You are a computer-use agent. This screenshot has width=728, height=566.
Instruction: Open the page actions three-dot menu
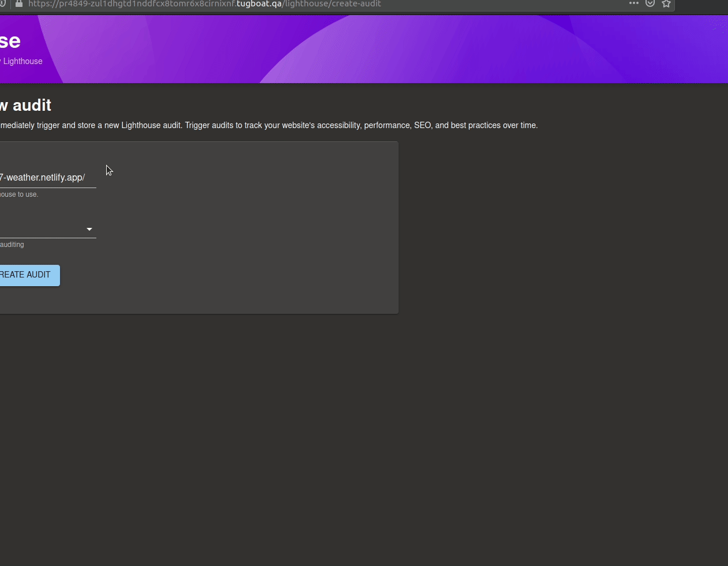pos(633,4)
